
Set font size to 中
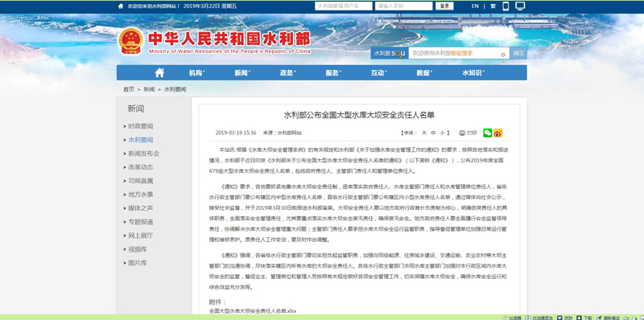(433, 133)
